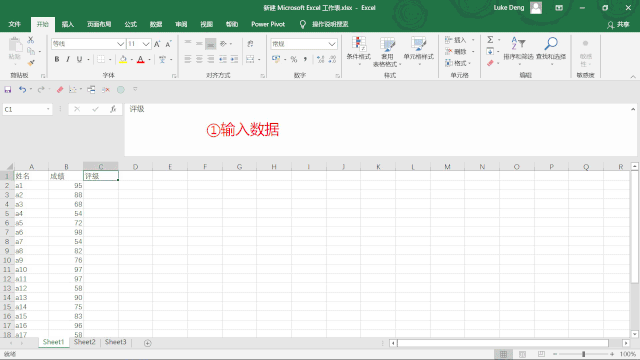
Task: Save workbook from quick access toolbar
Action: 8,89
